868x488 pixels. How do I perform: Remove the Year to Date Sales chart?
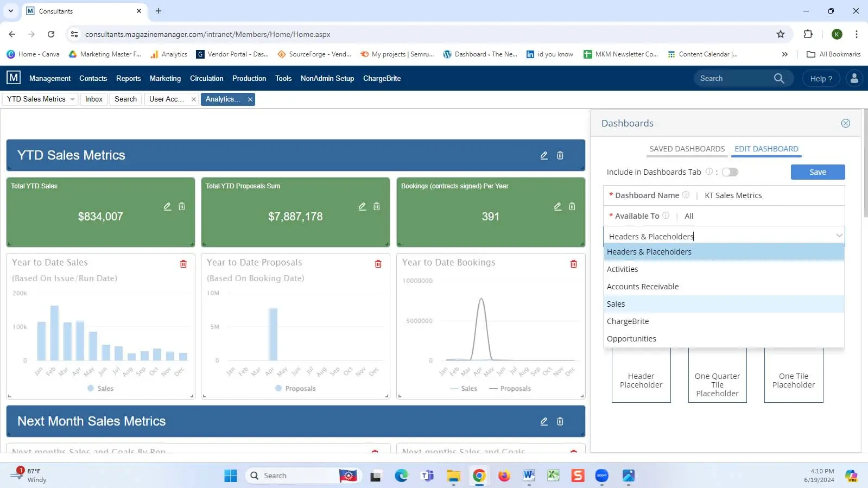[x=183, y=264]
